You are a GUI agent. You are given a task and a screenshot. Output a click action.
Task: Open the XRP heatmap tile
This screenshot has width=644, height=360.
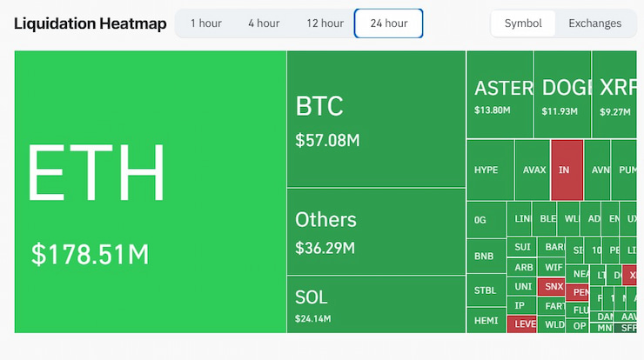click(614, 95)
